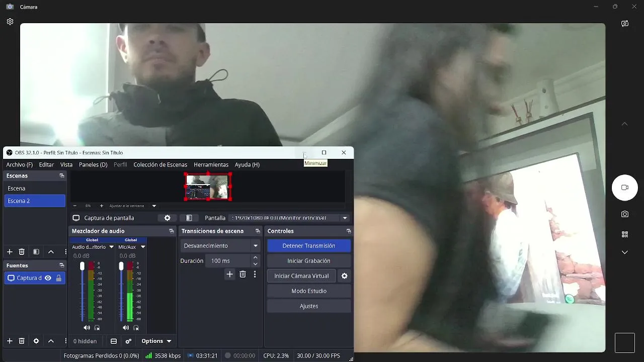
Task: Open barcode scanner mode in Camera app
Action: tap(625, 234)
